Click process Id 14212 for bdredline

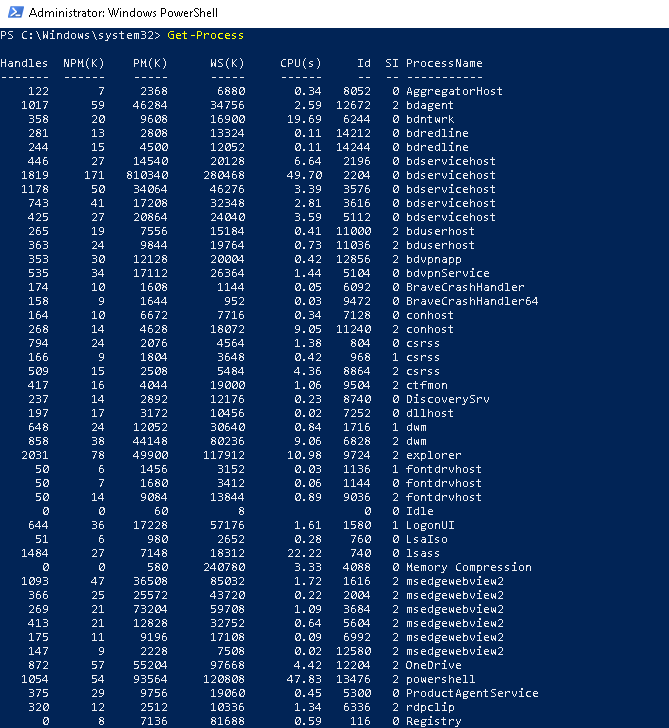pos(353,133)
